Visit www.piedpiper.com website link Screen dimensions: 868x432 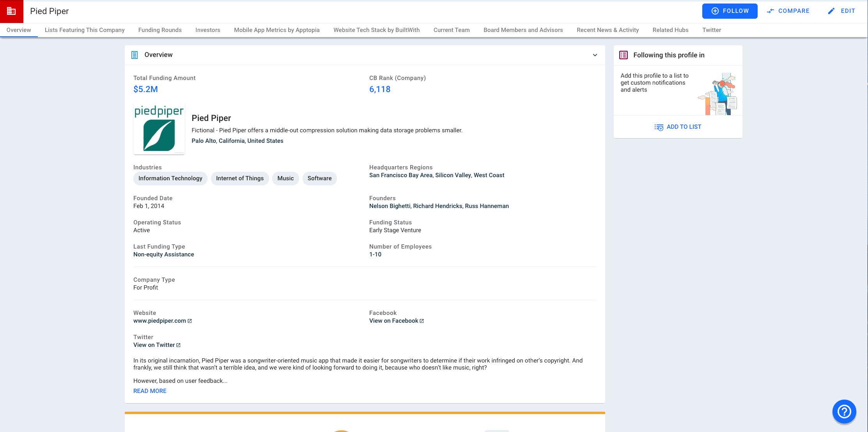pos(160,321)
